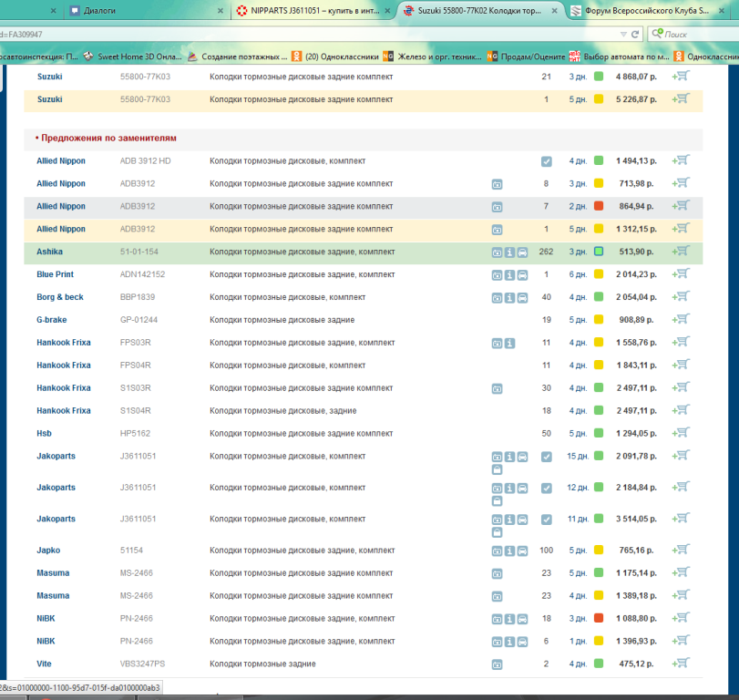Screen dimensions: 739x700
Task: Open the Japko brand link
Action: (x=48, y=551)
